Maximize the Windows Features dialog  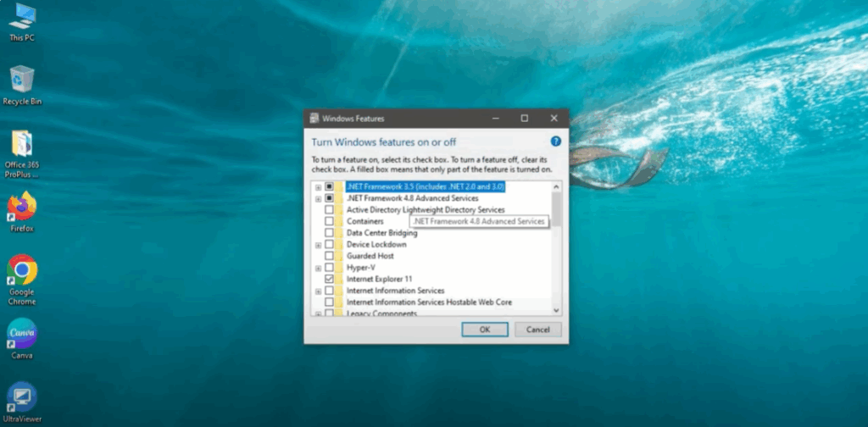tap(524, 119)
